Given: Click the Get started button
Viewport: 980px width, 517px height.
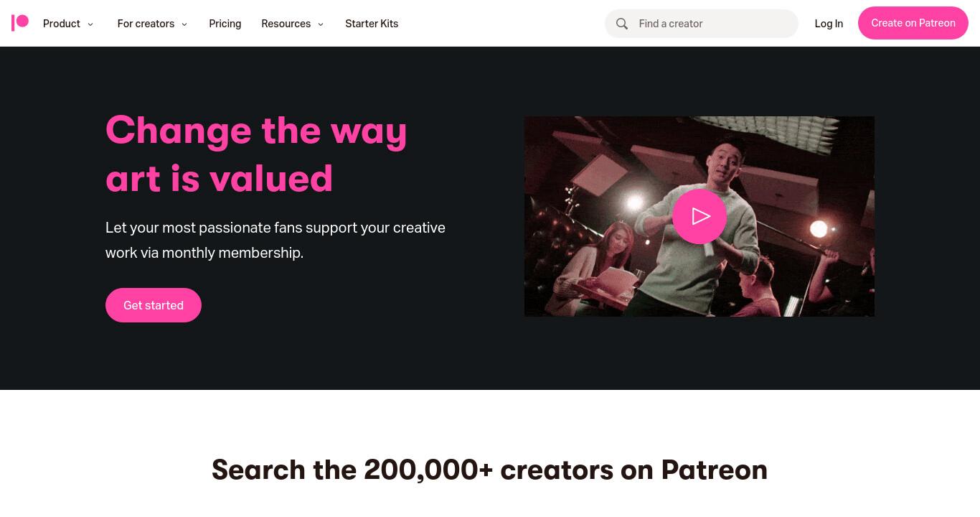Looking at the screenshot, I should 154,305.
